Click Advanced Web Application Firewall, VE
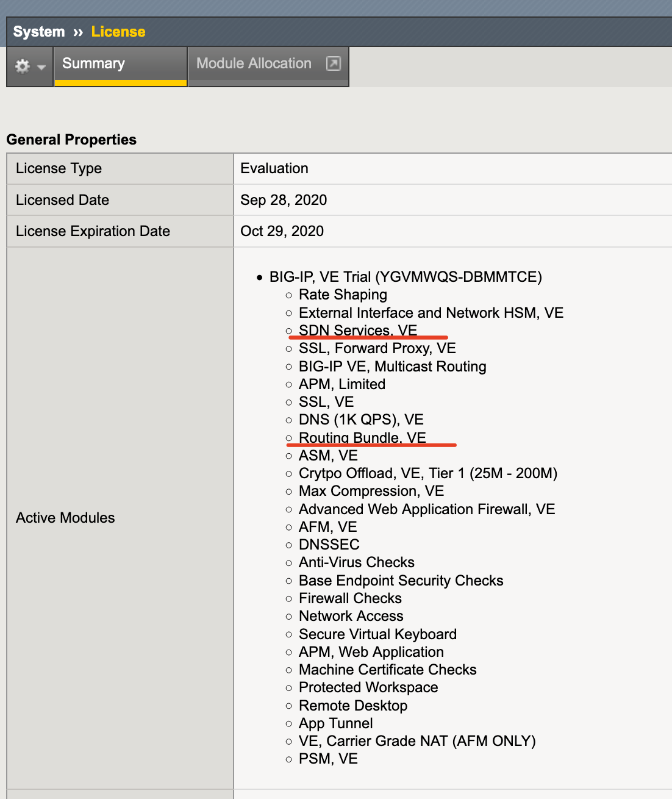Viewport: 672px width, 799px height. 427,509
